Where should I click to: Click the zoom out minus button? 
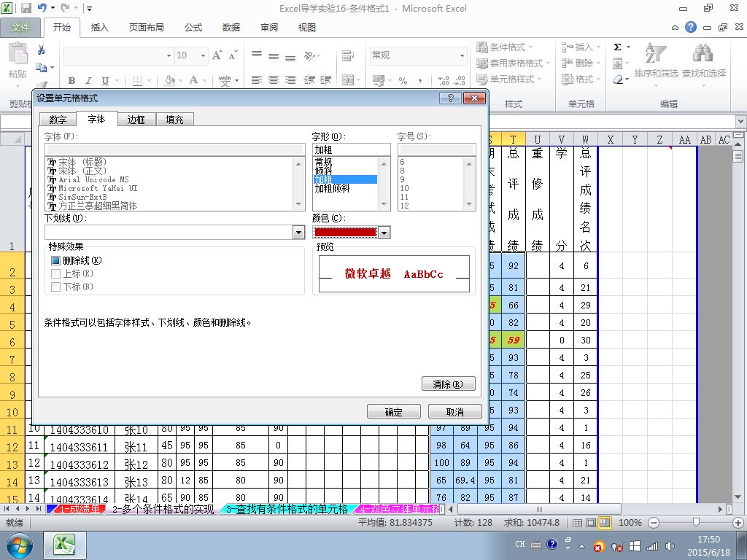coord(654,522)
